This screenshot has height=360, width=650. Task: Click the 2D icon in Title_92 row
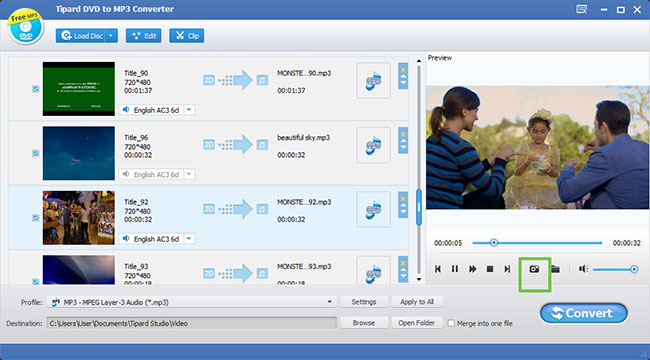coord(209,209)
